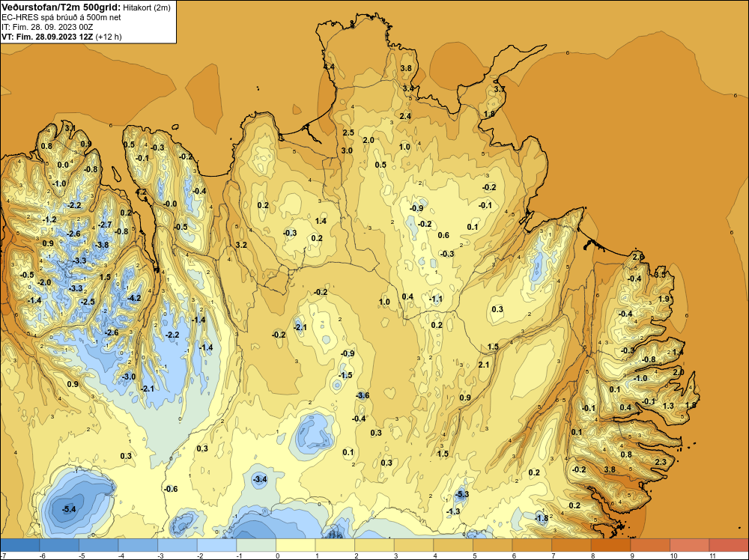Select the legend swatch between 3 and 4

(413, 545)
